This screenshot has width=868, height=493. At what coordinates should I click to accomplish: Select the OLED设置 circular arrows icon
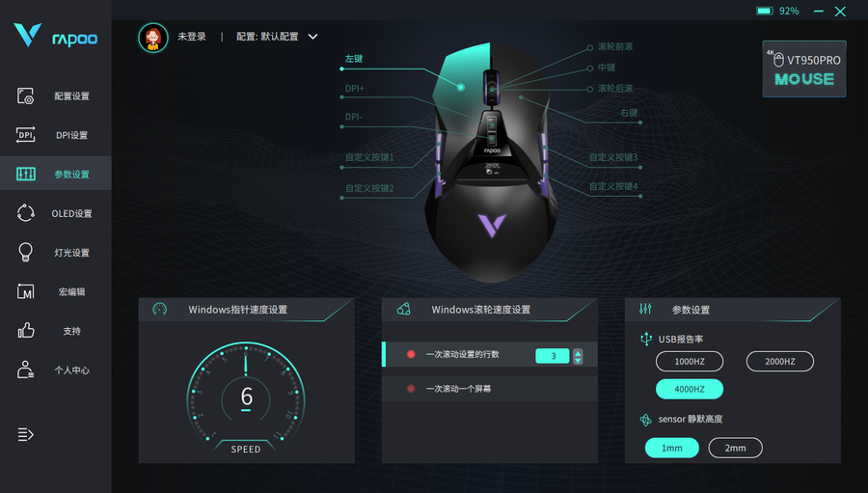click(25, 212)
